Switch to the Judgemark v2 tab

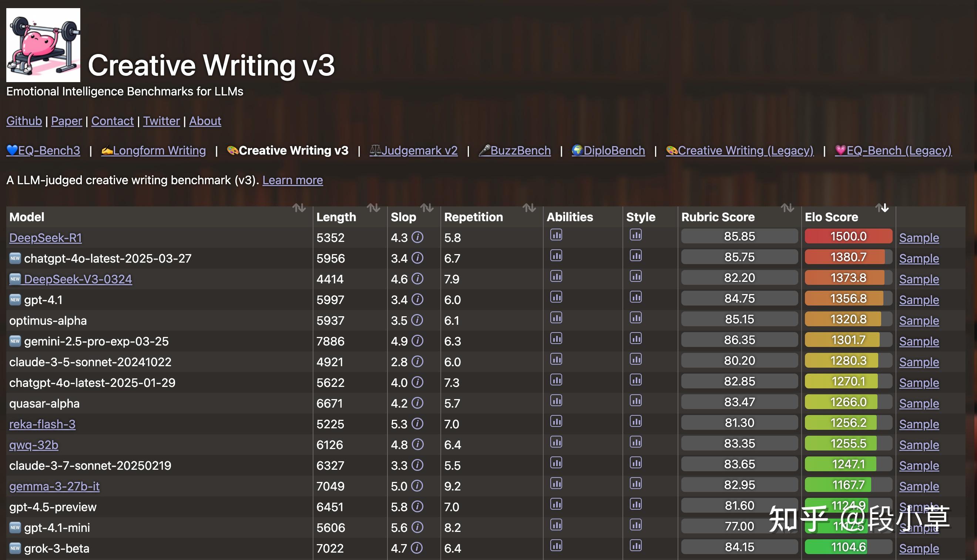coord(413,151)
